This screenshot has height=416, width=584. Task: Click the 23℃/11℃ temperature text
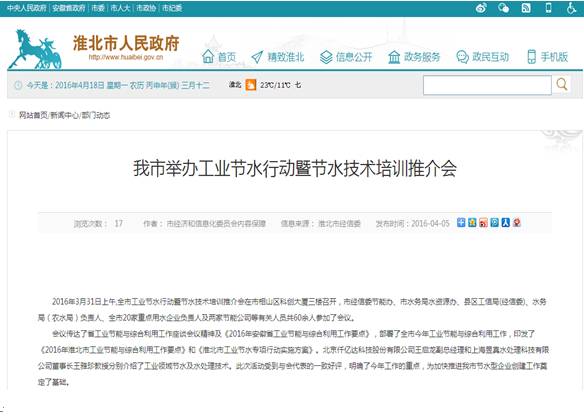coord(275,85)
